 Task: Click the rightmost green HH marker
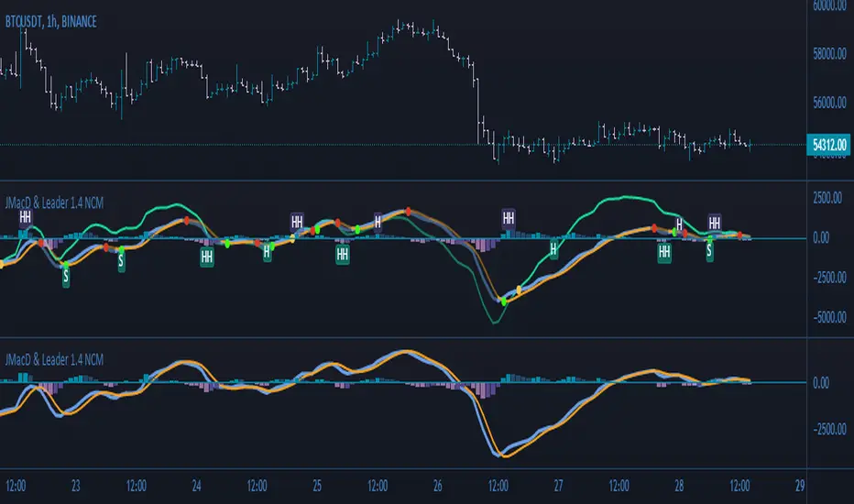pyautogui.click(x=664, y=251)
